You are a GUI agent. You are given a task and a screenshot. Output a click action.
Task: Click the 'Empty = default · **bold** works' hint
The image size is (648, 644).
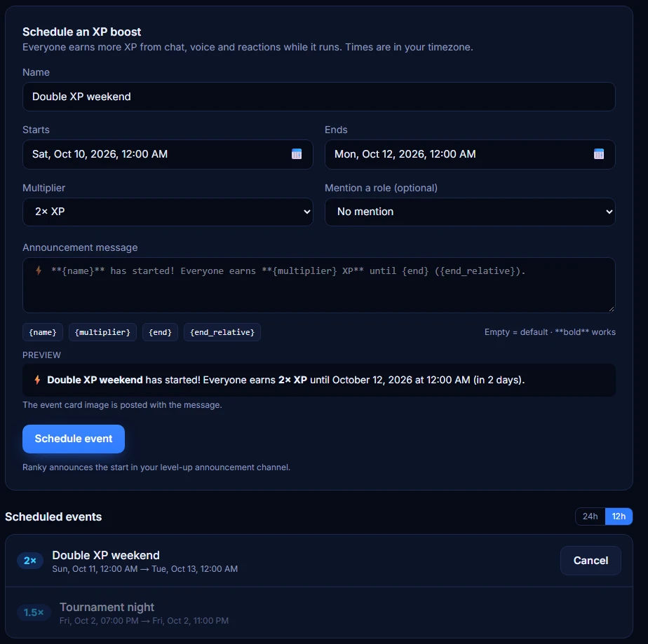[550, 332]
